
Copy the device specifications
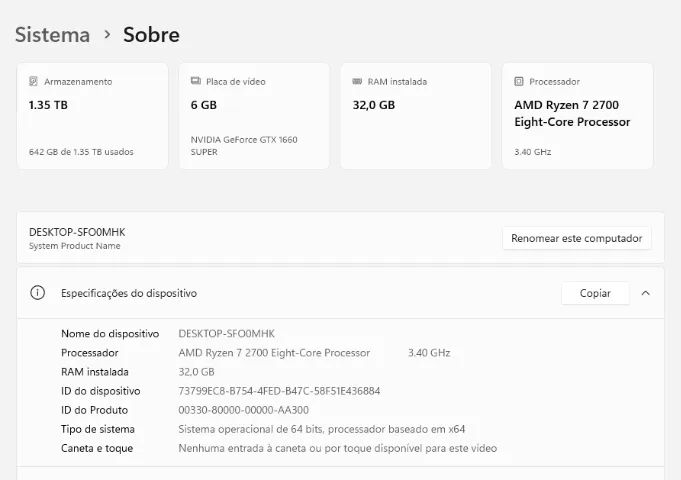[595, 293]
